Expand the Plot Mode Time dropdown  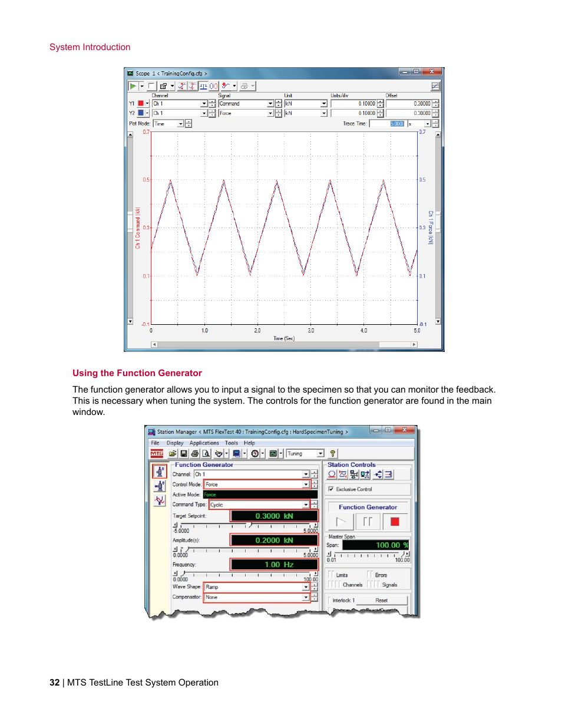pyautogui.click(x=181, y=124)
